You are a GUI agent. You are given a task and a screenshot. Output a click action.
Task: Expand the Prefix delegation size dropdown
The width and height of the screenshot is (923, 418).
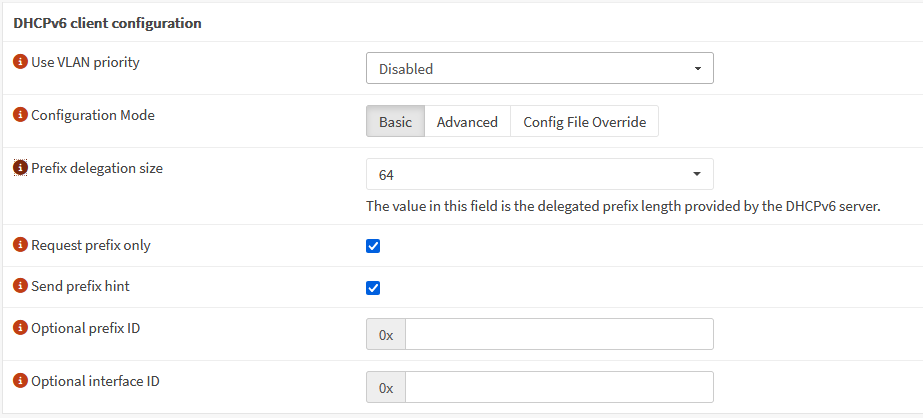point(539,175)
